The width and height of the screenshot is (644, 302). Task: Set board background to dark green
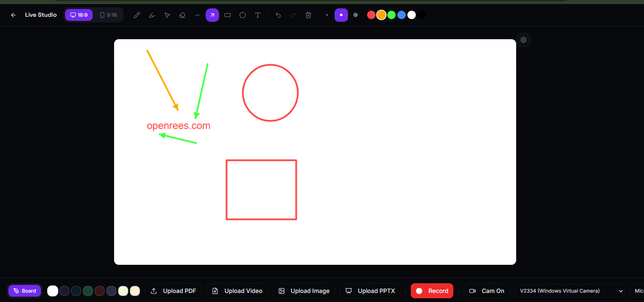88,291
